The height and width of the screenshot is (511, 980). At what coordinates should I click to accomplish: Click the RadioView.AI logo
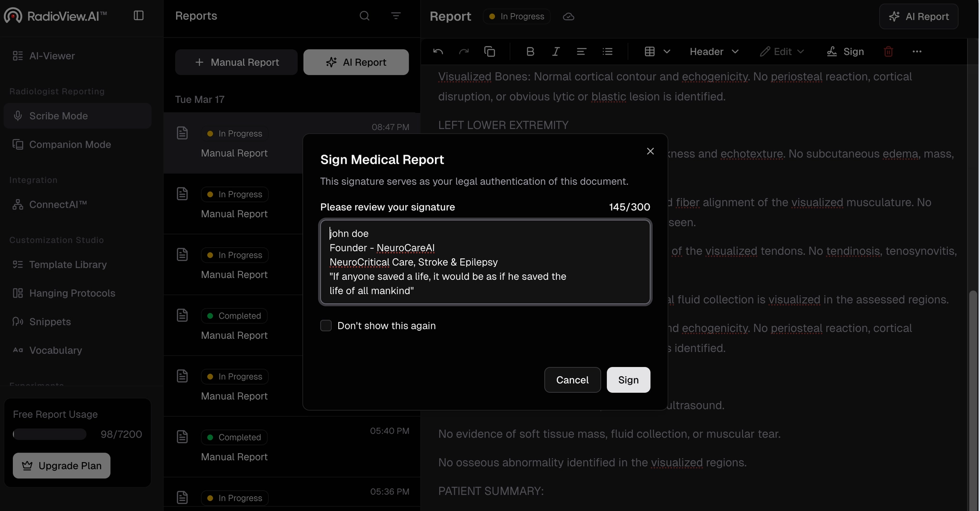(55, 16)
